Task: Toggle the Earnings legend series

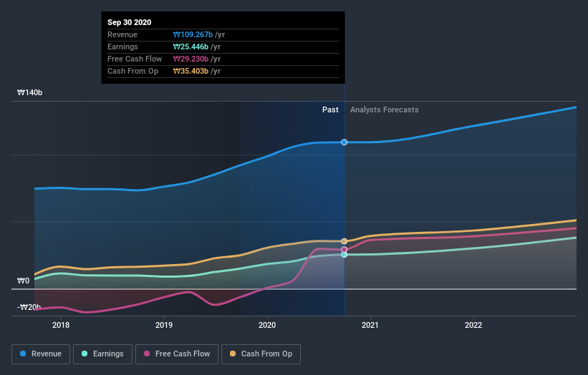Action: (x=102, y=354)
